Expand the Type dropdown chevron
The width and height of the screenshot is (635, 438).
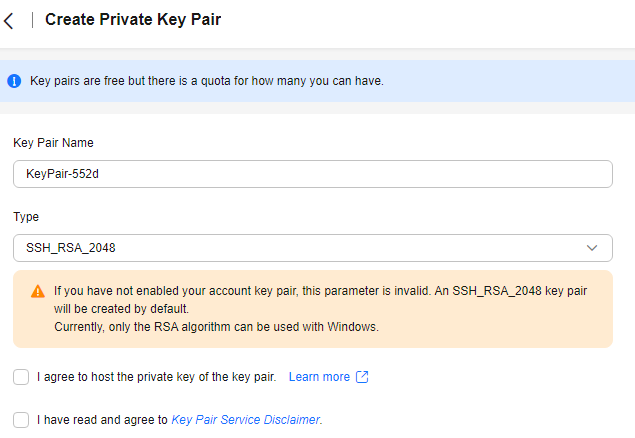pyautogui.click(x=592, y=247)
